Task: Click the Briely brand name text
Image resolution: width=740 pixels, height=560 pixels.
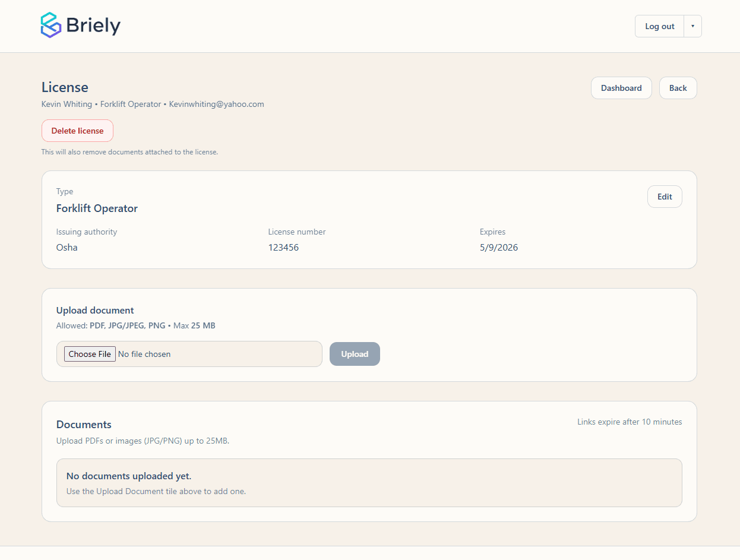Action: pyautogui.click(x=93, y=26)
